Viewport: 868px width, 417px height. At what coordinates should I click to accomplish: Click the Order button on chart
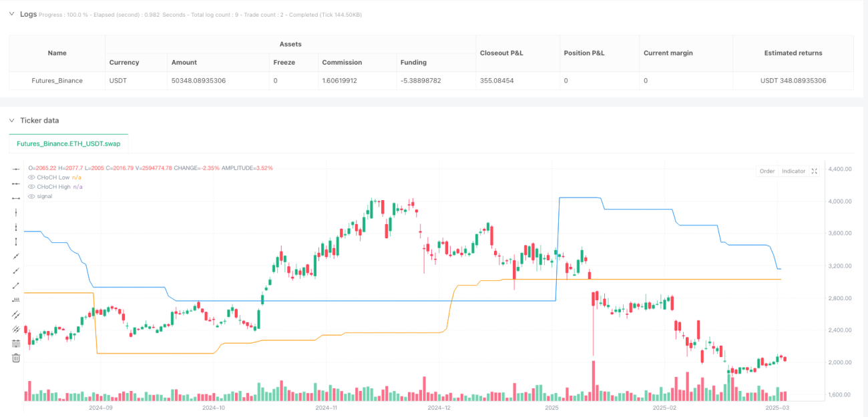pyautogui.click(x=767, y=171)
